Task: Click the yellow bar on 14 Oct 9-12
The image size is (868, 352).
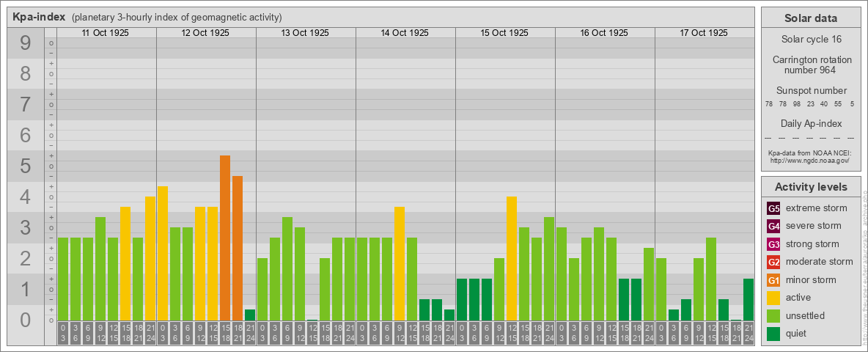Action: tap(399, 263)
